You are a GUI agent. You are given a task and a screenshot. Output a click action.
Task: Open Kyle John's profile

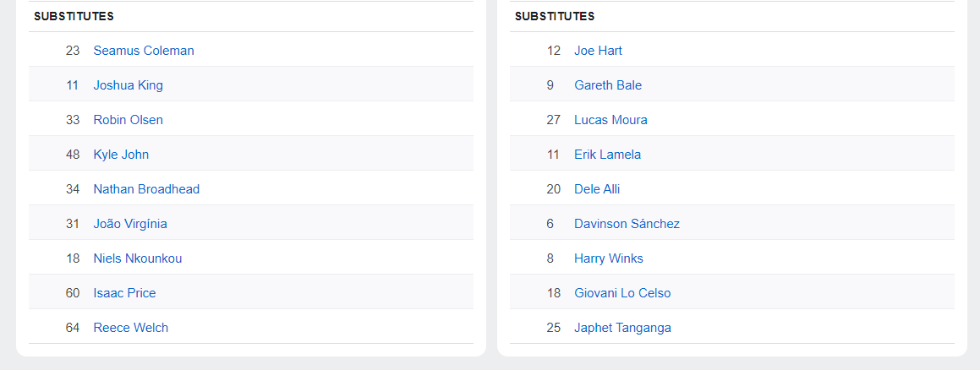tap(121, 155)
